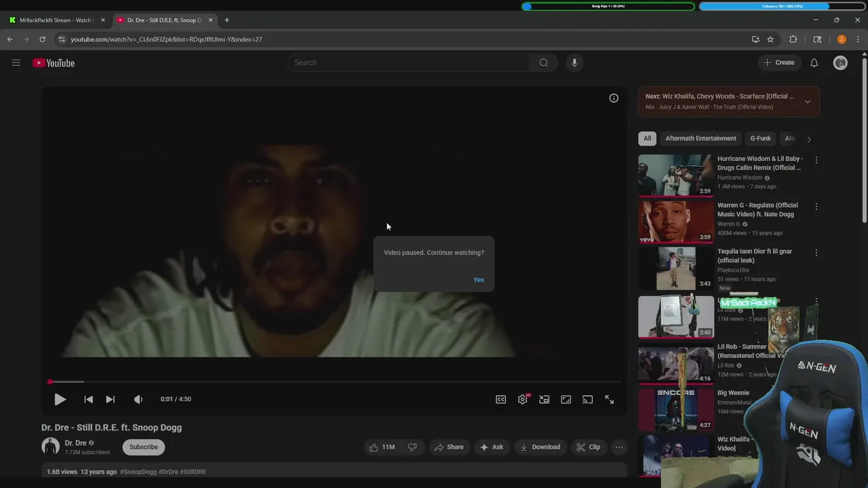Switch to theater mode
Viewport: 868px width, 488px height.
coord(566,400)
